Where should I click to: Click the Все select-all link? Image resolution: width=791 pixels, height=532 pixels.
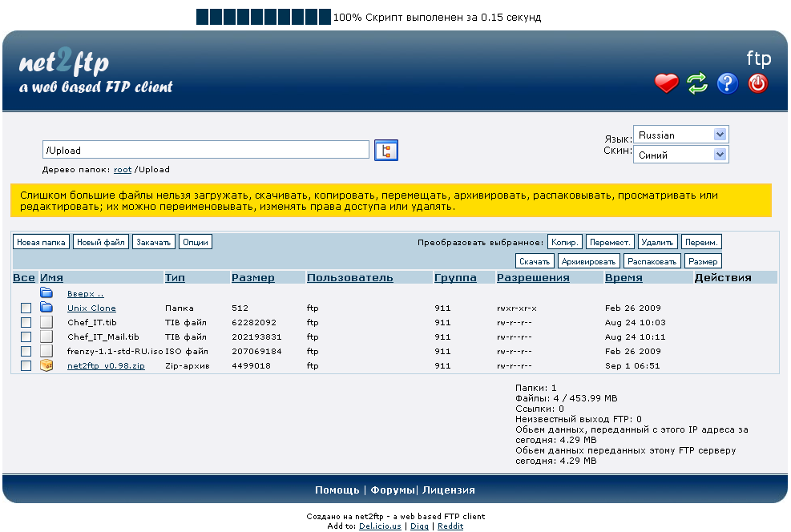[24, 278]
